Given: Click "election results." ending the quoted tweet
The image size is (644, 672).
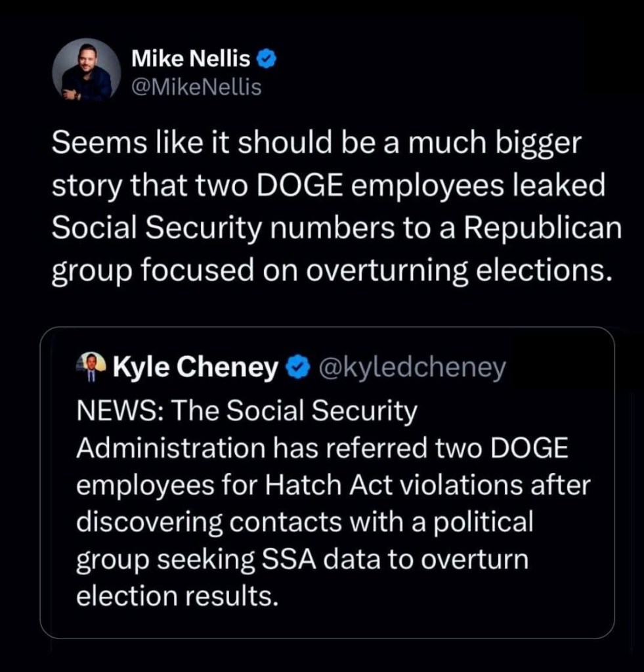Looking at the screenshot, I should [x=176, y=596].
